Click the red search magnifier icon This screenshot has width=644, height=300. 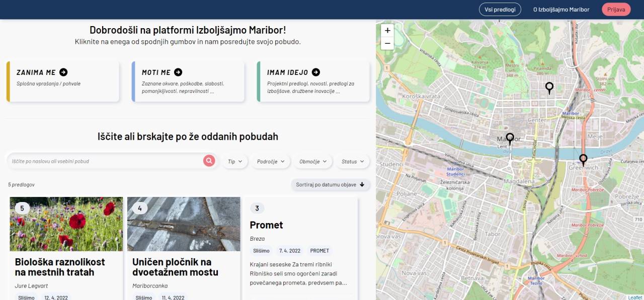pyautogui.click(x=209, y=161)
